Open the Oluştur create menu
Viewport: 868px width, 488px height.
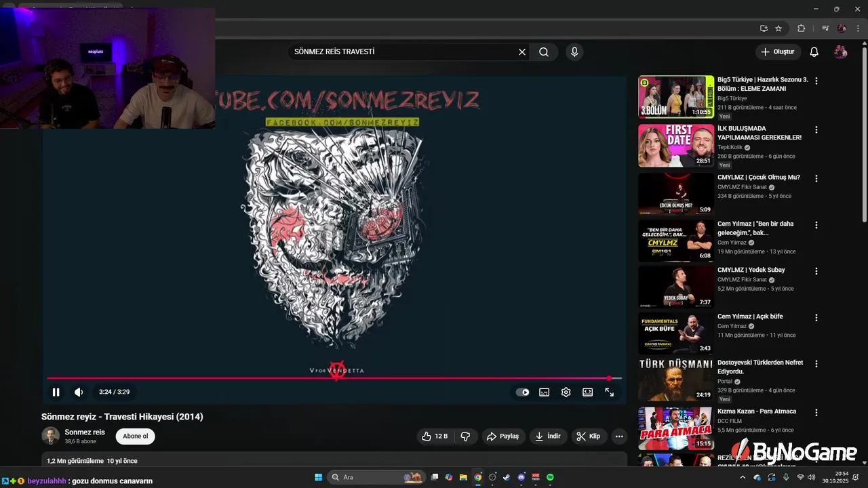point(778,52)
